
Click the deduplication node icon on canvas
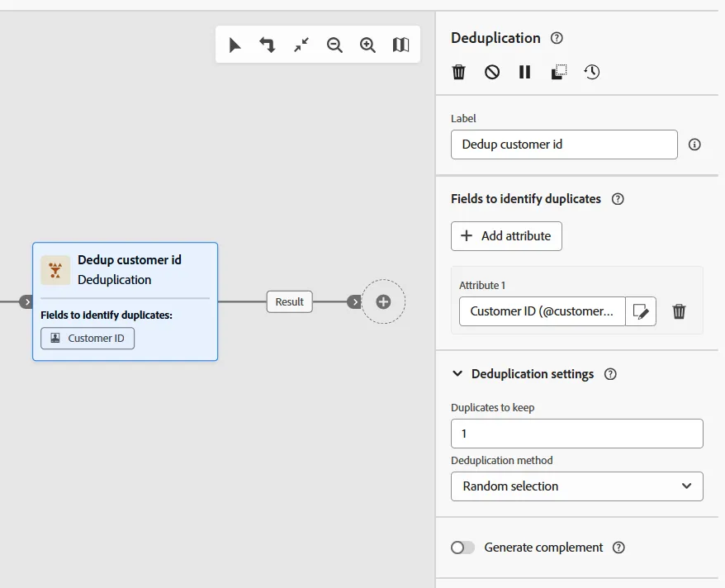point(55,270)
